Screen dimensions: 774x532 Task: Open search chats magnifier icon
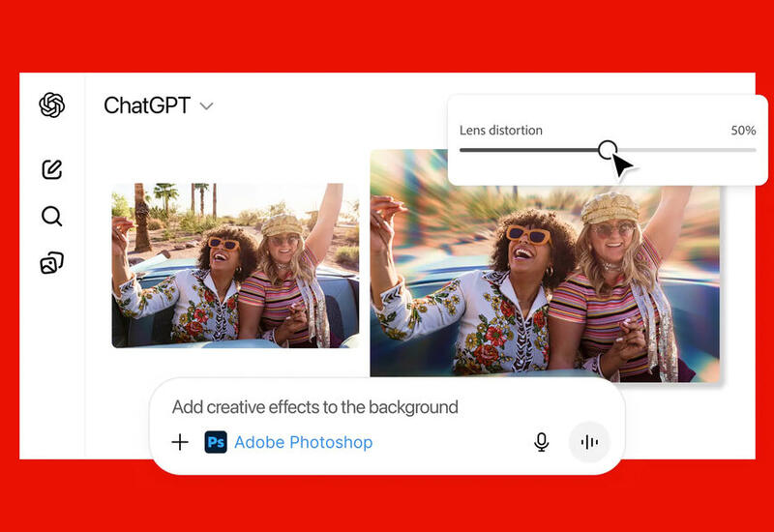[52, 216]
